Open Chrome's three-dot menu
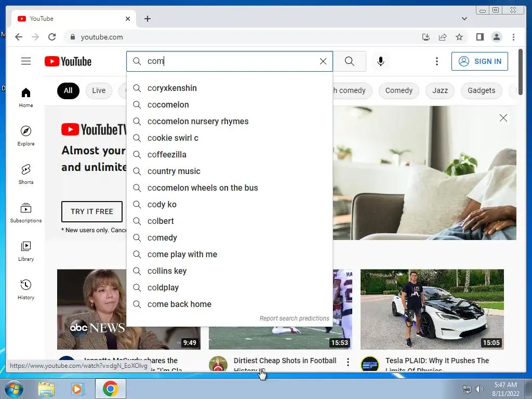The height and width of the screenshot is (399, 532). (513, 37)
